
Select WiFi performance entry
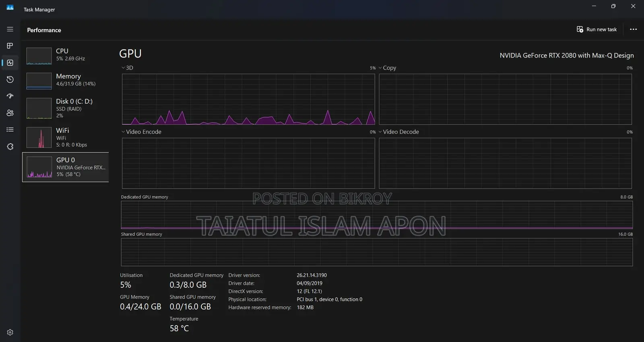[x=65, y=137]
